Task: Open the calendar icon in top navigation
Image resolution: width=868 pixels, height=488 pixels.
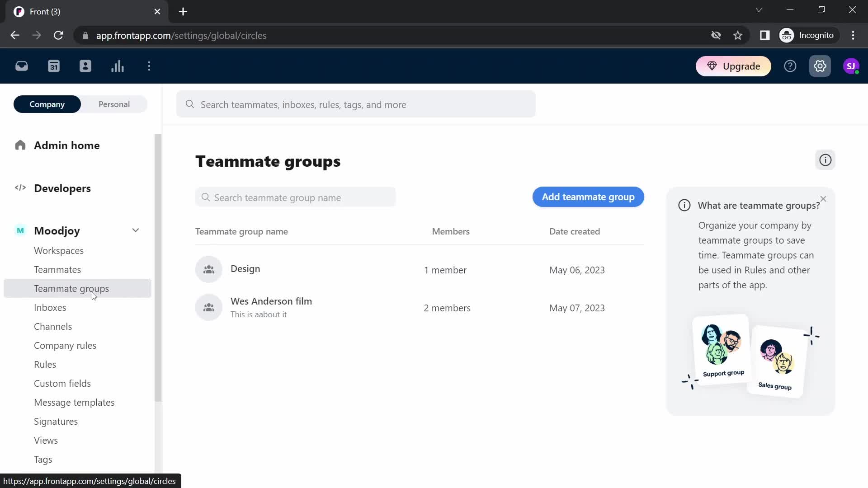Action: click(x=54, y=66)
